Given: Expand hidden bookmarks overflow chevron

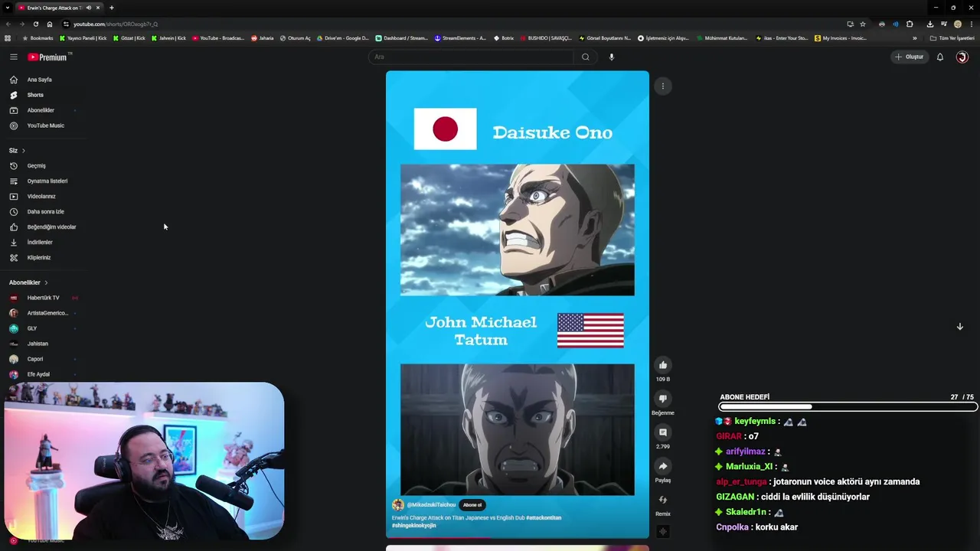Looking at the screenshot, I should tap(914, 38).
